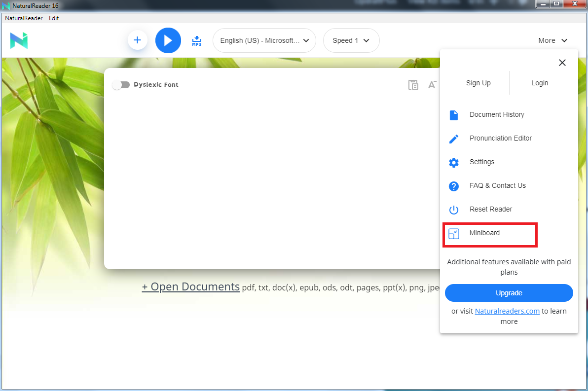The width and height of the screenshot is (588, 391).
Task: Select Miniboard option
Action: tap(490, 233)
